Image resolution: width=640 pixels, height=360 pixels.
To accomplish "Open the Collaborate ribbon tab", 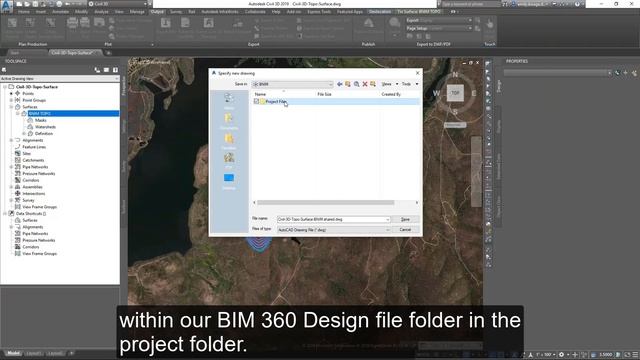I will coord(255,12).
